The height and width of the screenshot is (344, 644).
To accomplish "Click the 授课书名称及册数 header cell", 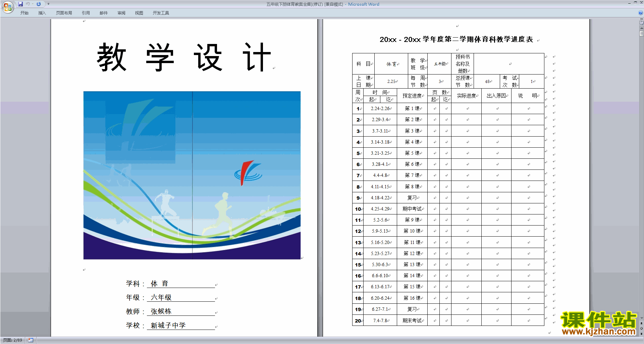I will click(463, 64).
